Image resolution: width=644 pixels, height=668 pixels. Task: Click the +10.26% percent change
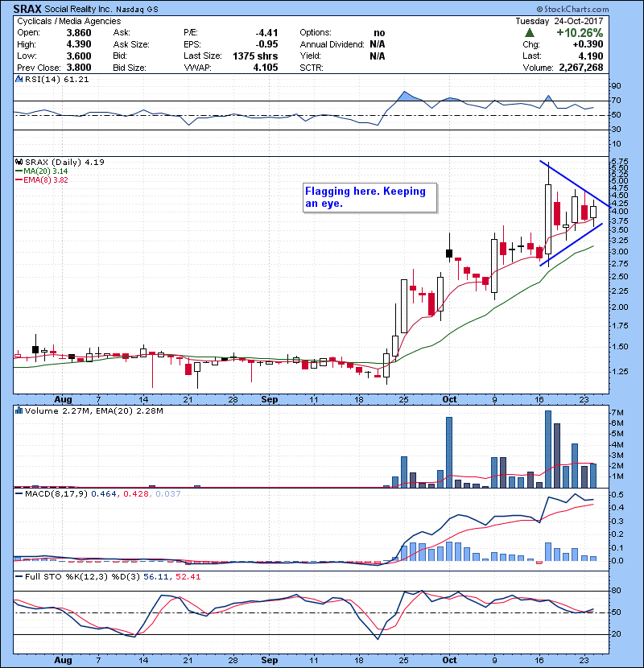[580, 33]
